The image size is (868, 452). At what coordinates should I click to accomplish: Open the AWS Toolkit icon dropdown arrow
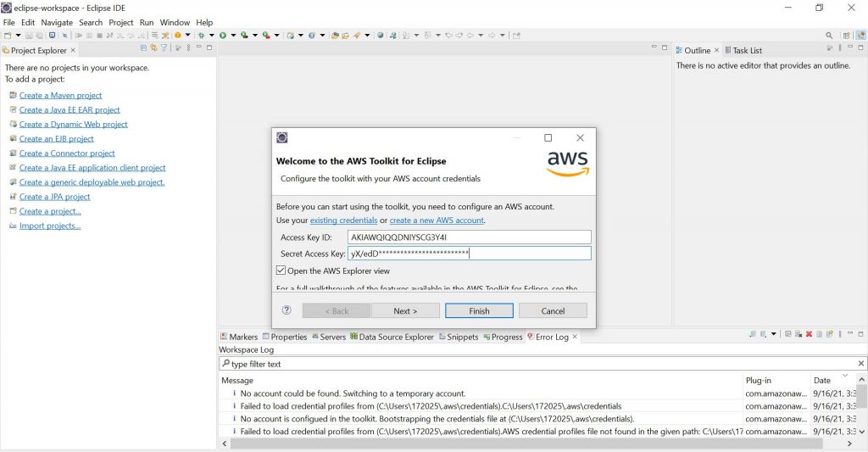coord(187,35)
